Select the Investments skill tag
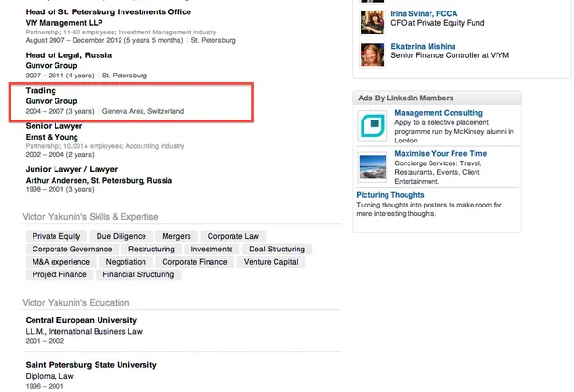Viewport: 574px width, 392px height. 211,250
